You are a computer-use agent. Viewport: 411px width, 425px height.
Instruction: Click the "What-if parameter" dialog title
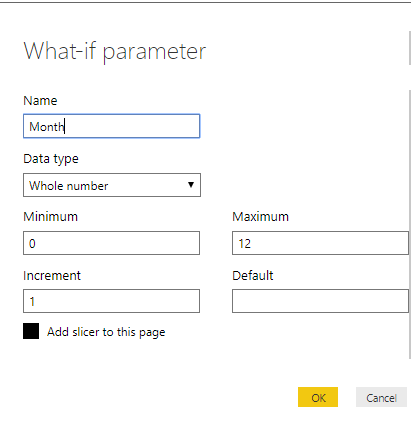pos(115,51)
